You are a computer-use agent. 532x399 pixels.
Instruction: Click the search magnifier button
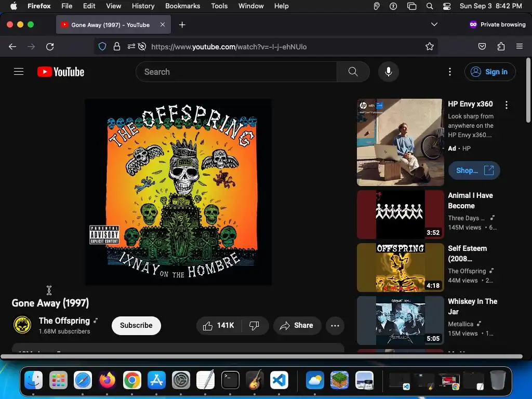pos(353,72)
